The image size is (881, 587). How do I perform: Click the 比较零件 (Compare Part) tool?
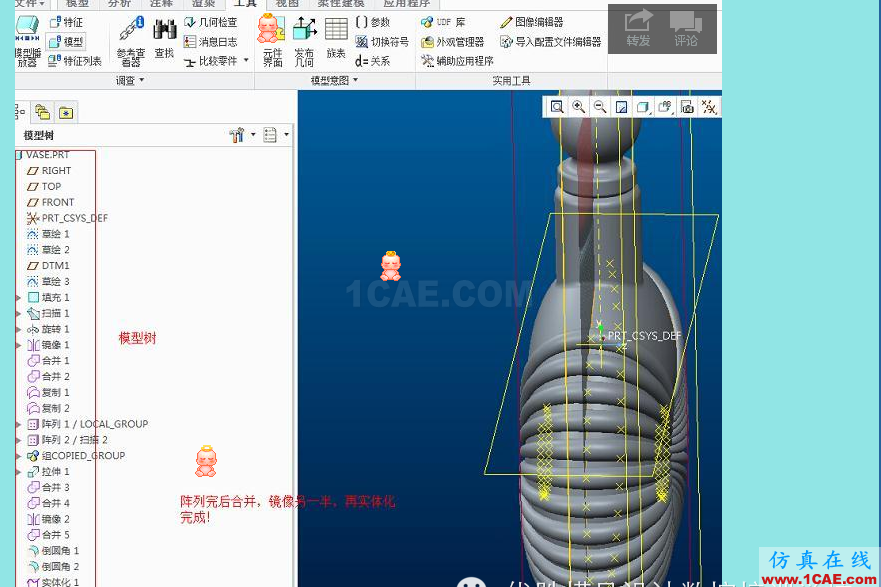tap(211, 61)
